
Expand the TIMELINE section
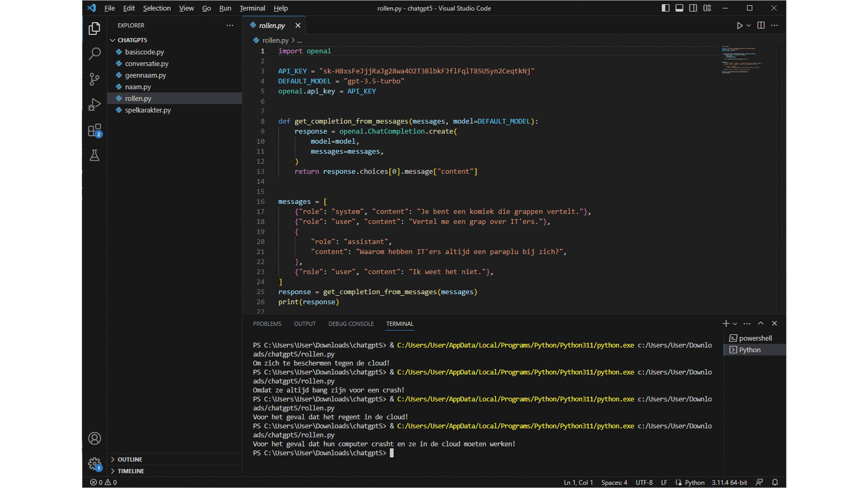(130, 471)
